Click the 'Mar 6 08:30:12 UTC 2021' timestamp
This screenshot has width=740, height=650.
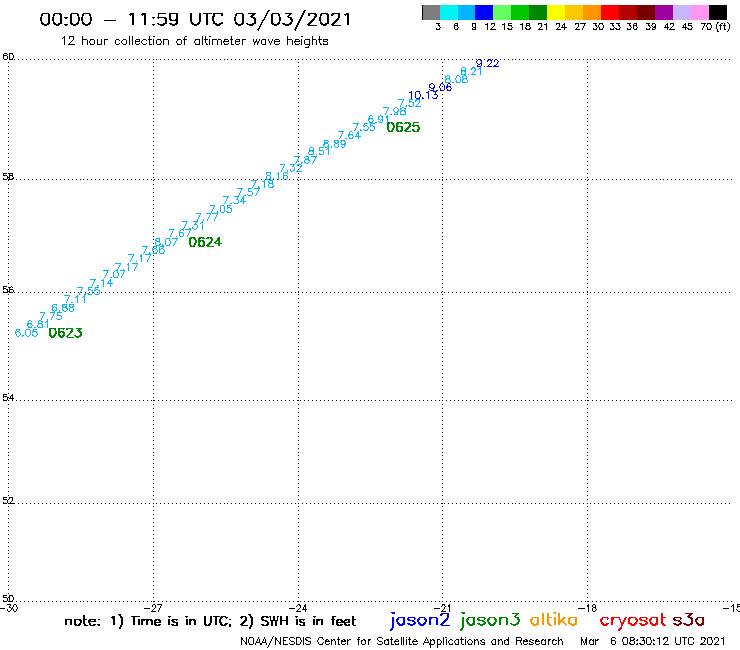[653, 642]
